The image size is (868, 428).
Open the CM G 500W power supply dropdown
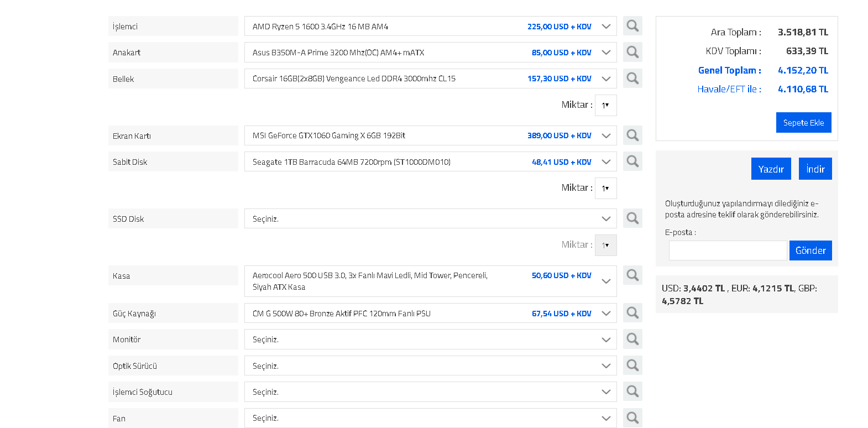click(x=430, y=313)
